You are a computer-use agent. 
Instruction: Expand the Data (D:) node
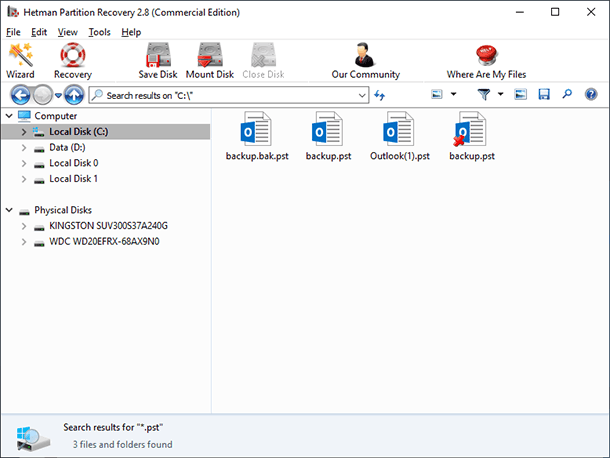24,148
